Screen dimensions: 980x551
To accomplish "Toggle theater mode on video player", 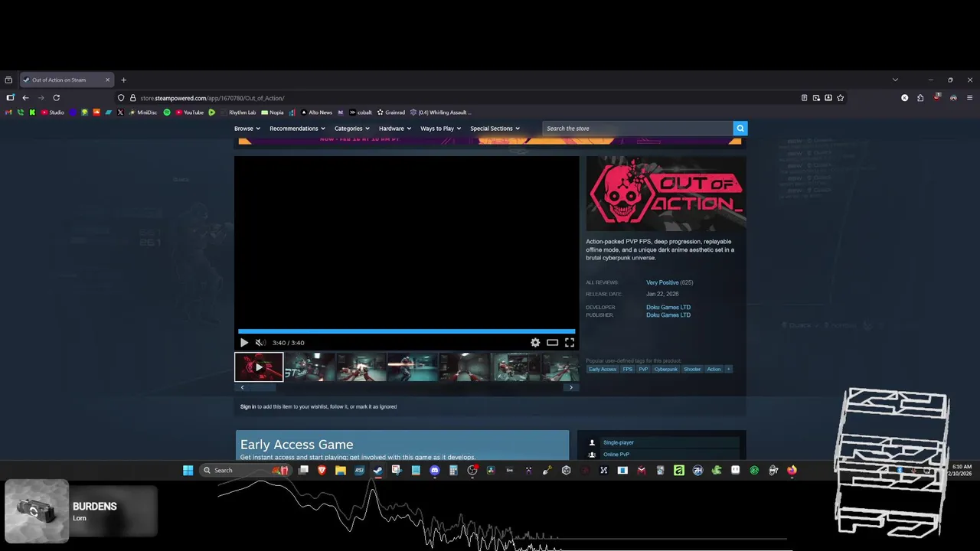I will (x=552, y=343).
